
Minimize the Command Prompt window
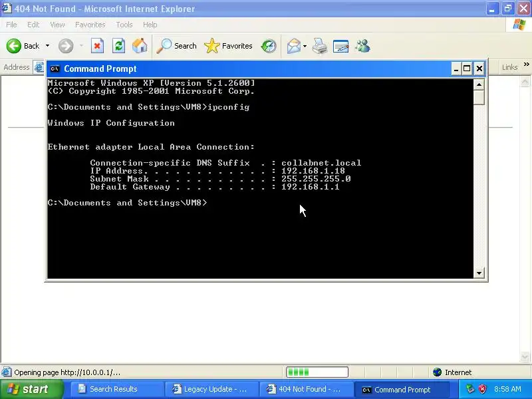[456, 69]
